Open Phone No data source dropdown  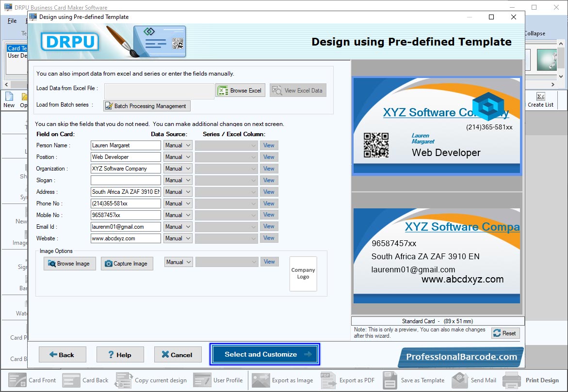178,203
